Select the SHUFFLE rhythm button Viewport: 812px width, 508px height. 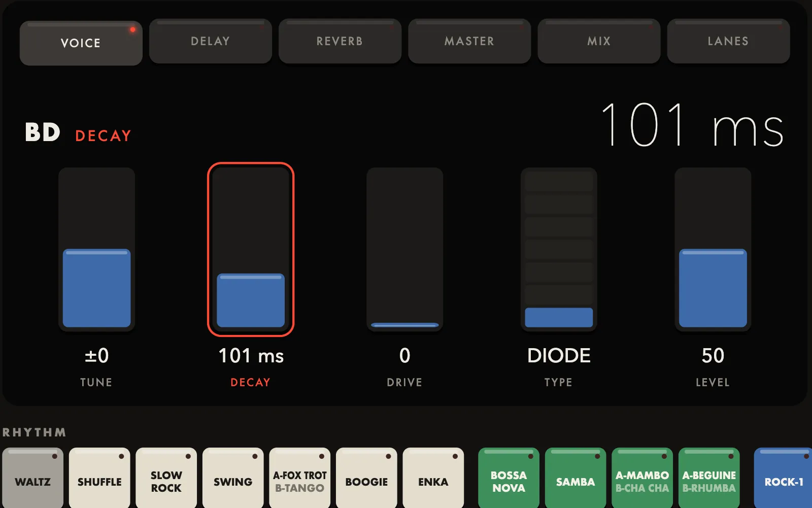point(99,478)
